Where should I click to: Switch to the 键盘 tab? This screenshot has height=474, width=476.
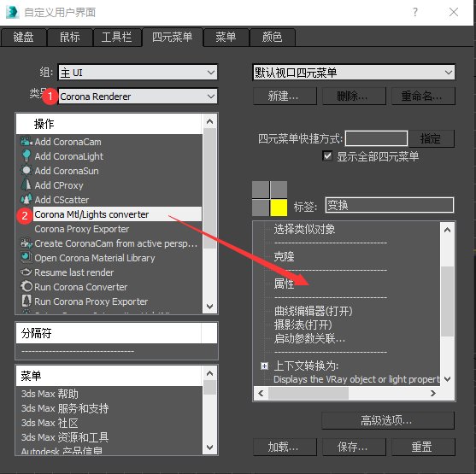[x=23, y=38]
